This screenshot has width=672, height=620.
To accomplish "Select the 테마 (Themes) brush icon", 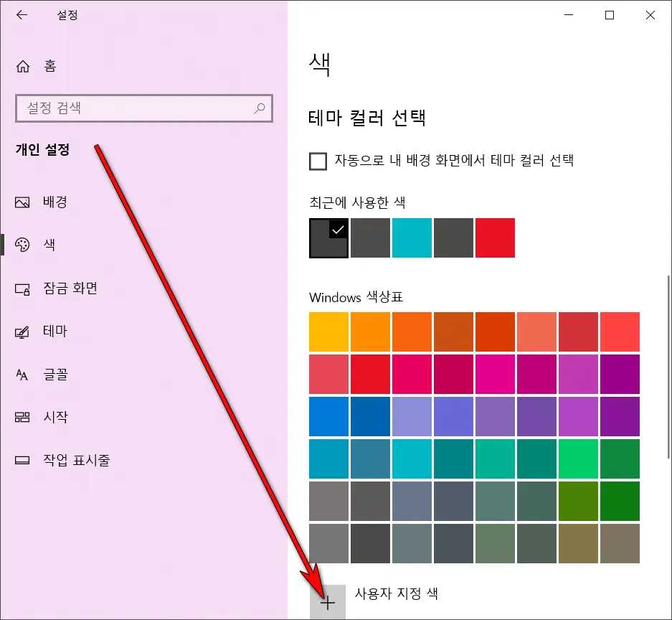I will (x=24, y=331).
